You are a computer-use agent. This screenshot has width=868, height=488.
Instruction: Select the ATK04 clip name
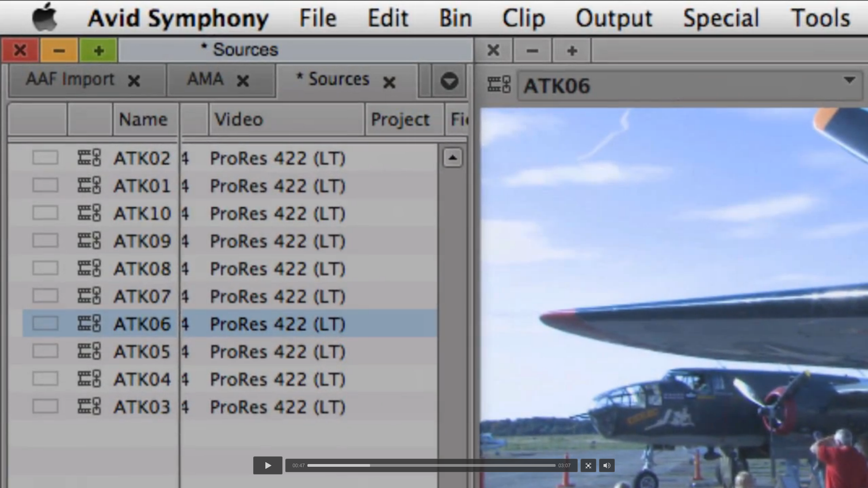[142, 379]
